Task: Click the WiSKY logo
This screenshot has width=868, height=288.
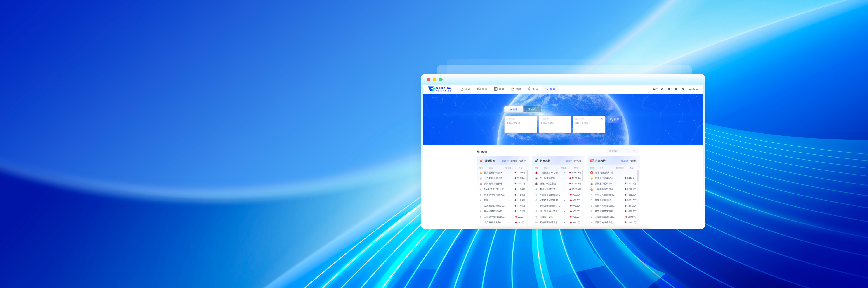Action: tap(439, 89)
